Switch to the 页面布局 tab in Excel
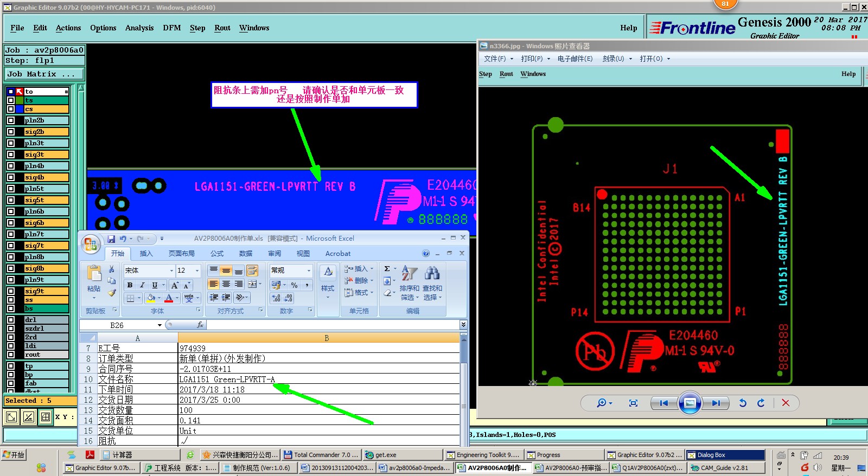Viewport: 868px width, 476px height. [181, 253]
